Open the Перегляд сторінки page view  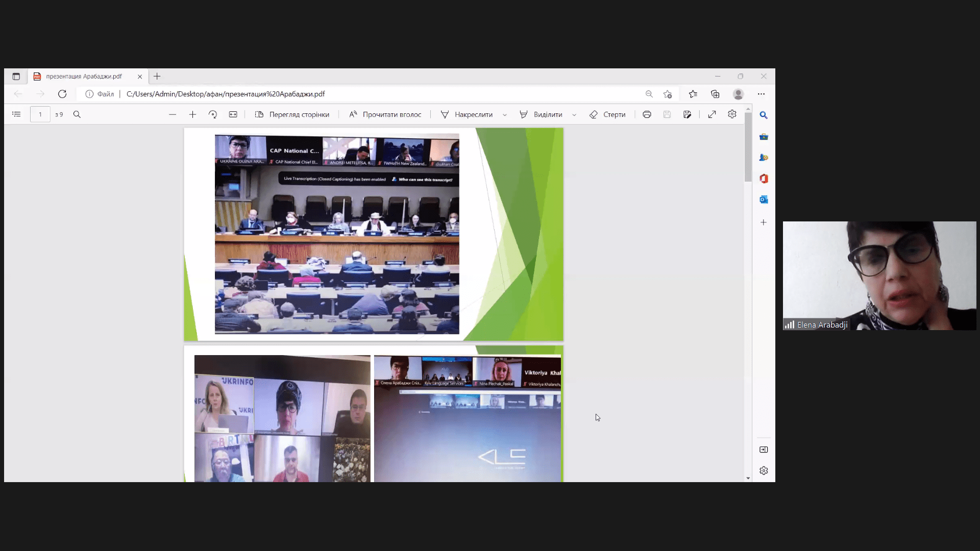(x=292, y=114)
